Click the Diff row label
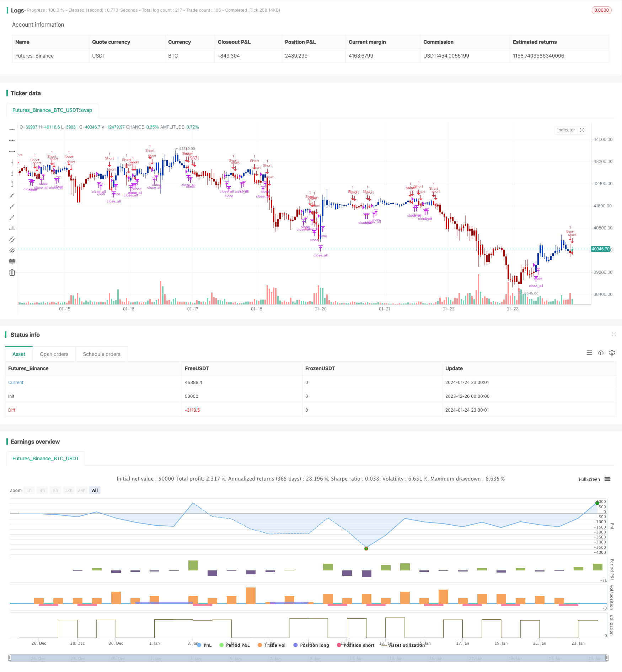Viewport: 622px width, 672px height. point(12,410)
